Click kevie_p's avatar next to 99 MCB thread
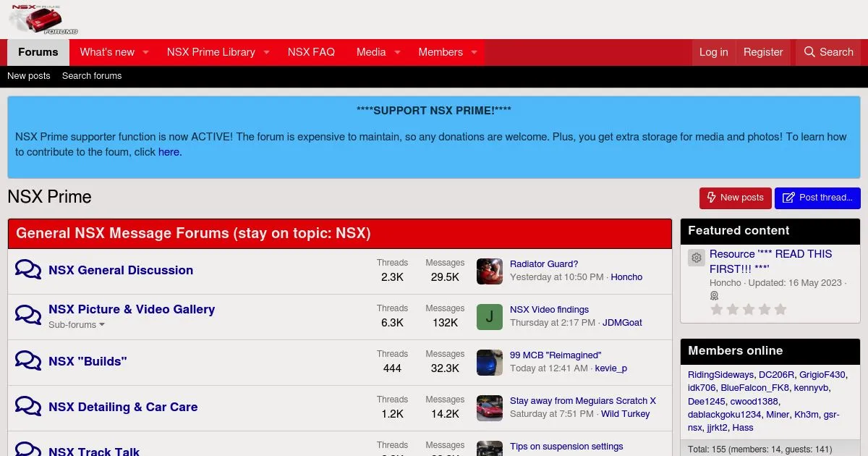868x456 pixels. (x=489, y=362)
